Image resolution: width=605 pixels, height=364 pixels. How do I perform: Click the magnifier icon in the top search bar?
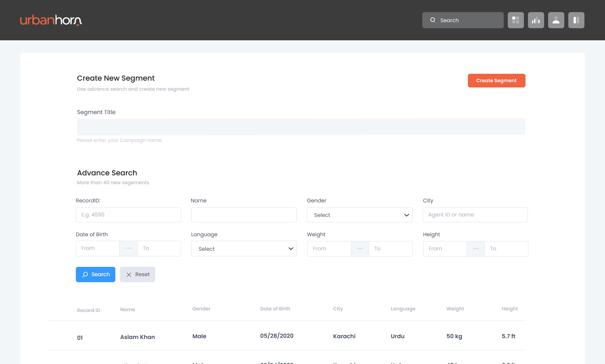coord(432,20)
